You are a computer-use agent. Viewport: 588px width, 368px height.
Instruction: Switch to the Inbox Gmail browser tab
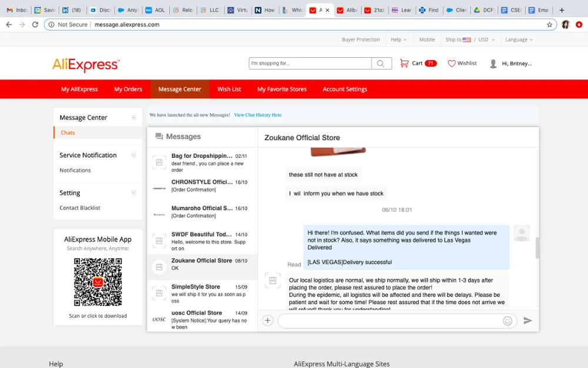(x=17, y=10)
